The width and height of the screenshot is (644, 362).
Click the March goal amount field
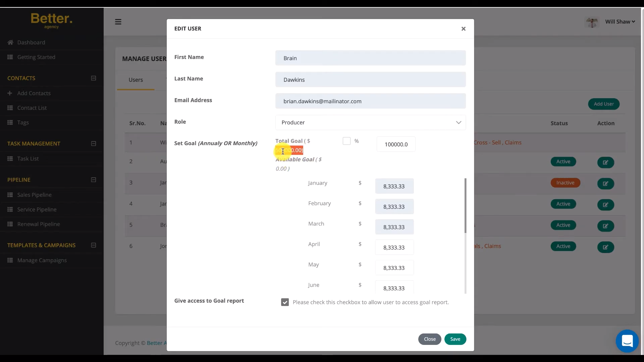coord(394,227)
